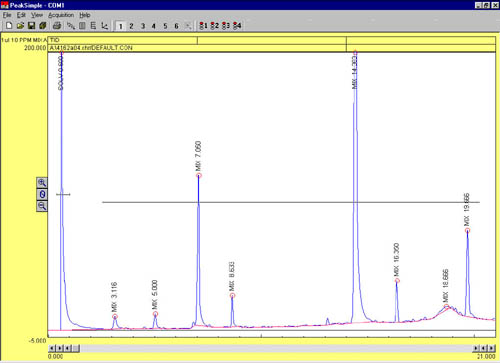Zoom in using the plus magnifier
Screen dimensions: 500x363
(42, 183)
